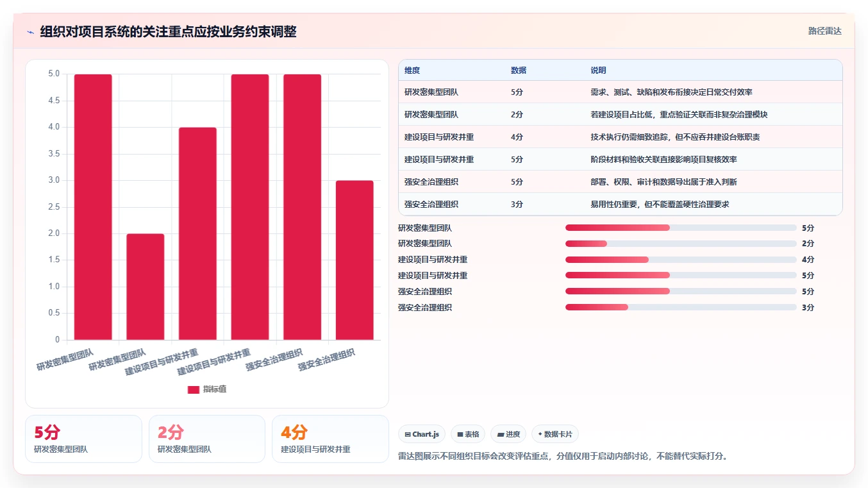Click the 数据卡片 tag chip

coord(555,434)
